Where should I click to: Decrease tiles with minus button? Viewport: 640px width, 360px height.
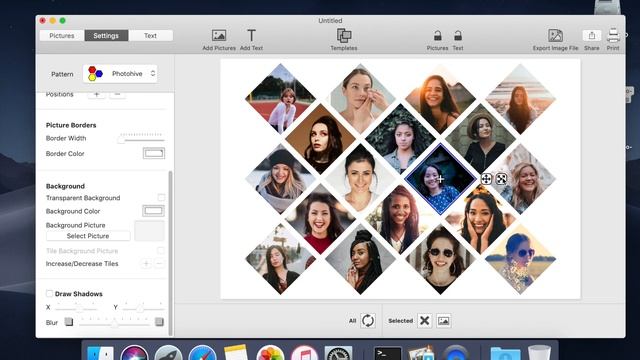160,264
